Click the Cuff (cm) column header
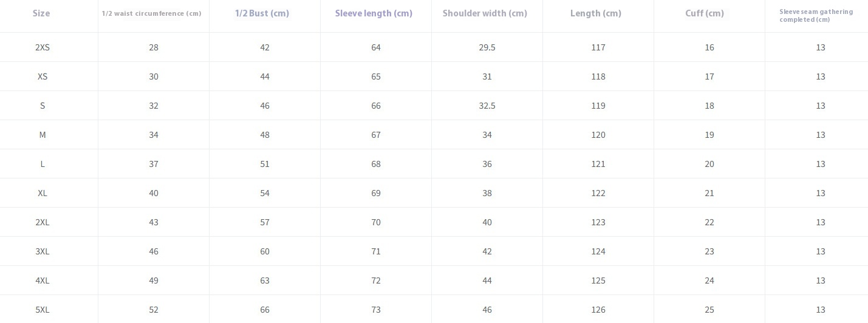 click(x=705, y=13)
